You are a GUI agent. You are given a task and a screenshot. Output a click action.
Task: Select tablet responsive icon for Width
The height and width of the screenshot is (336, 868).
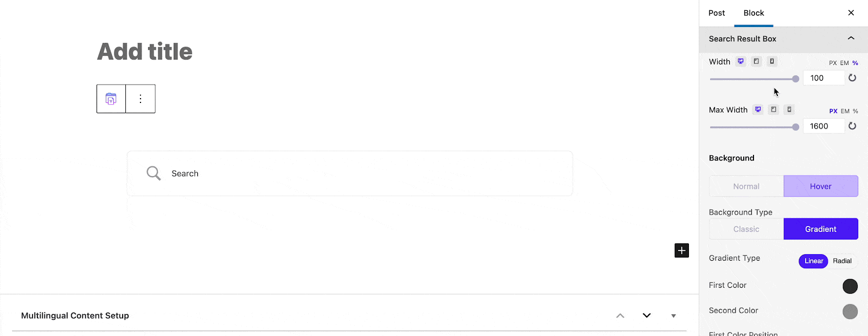756,61
